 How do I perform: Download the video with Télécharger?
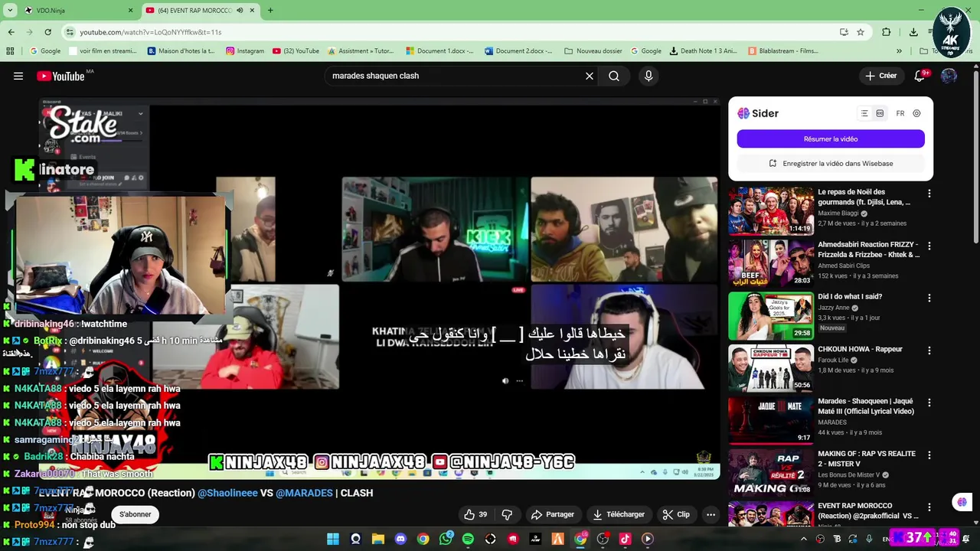pos(619,514)
